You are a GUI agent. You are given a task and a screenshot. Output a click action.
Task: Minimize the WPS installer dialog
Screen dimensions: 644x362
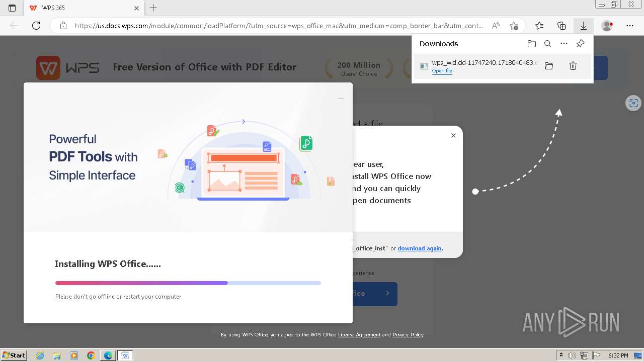tap(341, 98)
